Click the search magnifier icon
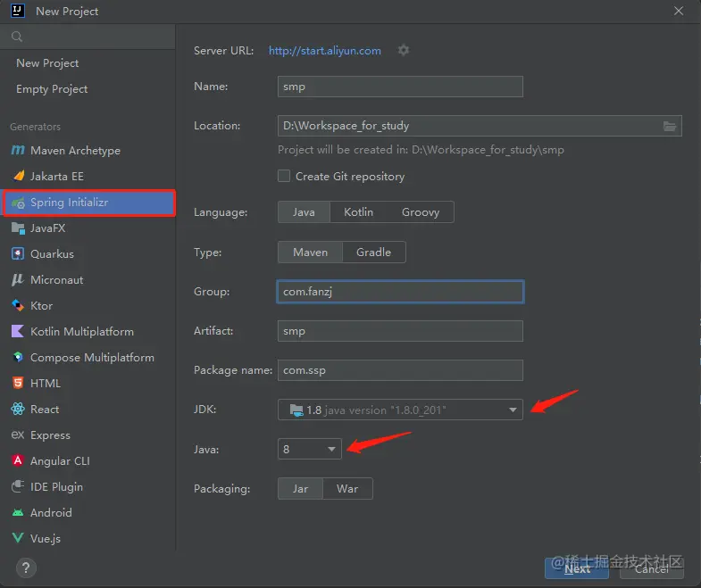The width and height of the screenshot is (701, 588). pyautogui.click(x=17, y=37)
